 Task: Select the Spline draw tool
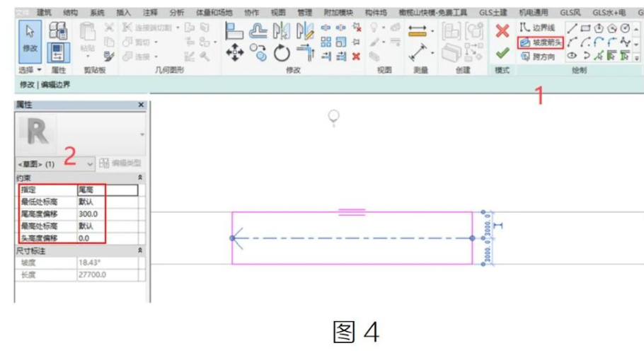pyautogui.click(x=625, y=42)
